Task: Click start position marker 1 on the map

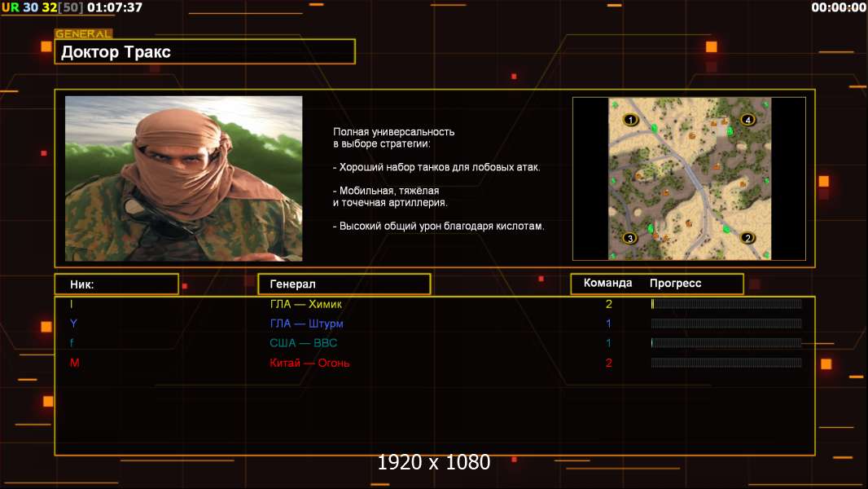Action: [x=629, y=120]
